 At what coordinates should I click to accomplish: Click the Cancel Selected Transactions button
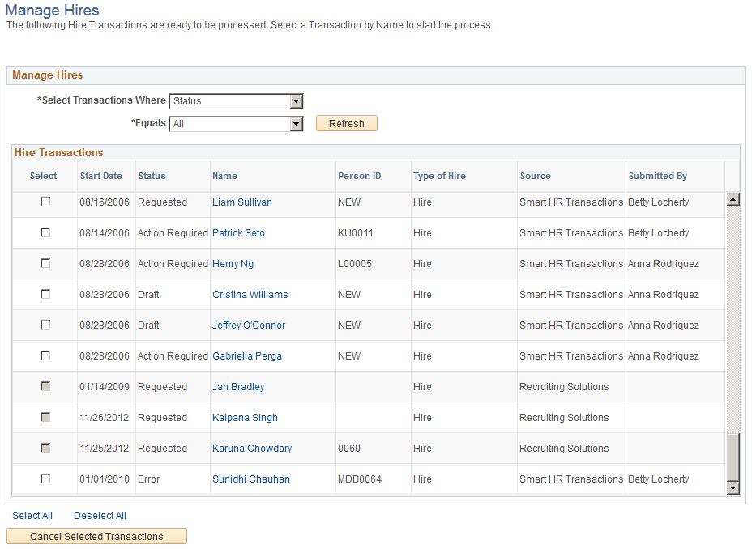click(96, 536)
